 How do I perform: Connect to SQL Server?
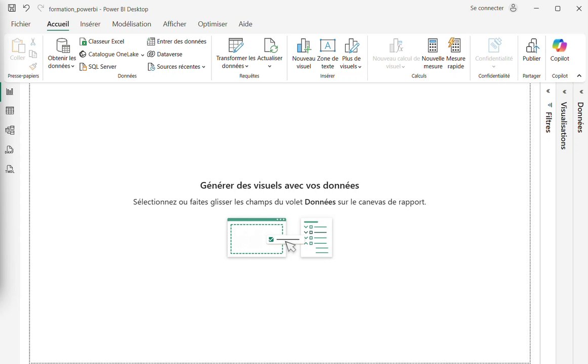tap(98, 67)
